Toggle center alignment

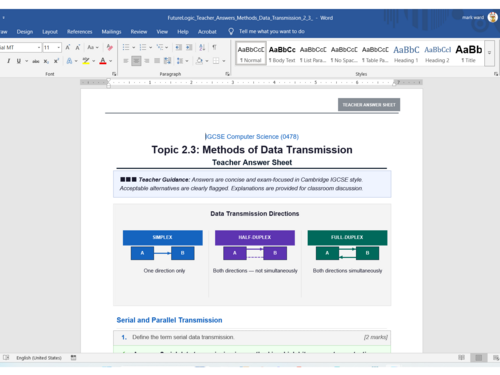click(136, 61)
